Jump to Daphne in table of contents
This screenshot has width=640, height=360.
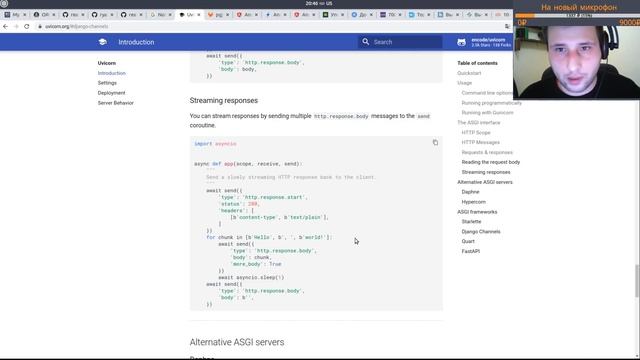[x=470, y=192]
